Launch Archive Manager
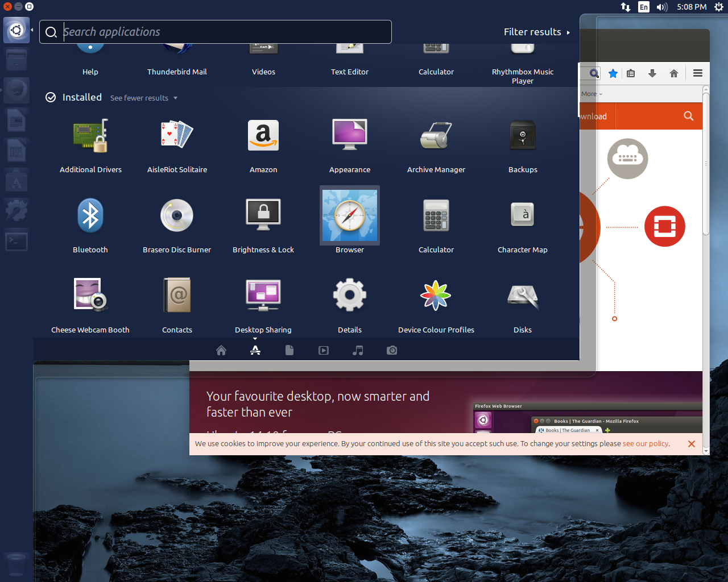Viewport: 728px width, 582px height. point(436,136)
